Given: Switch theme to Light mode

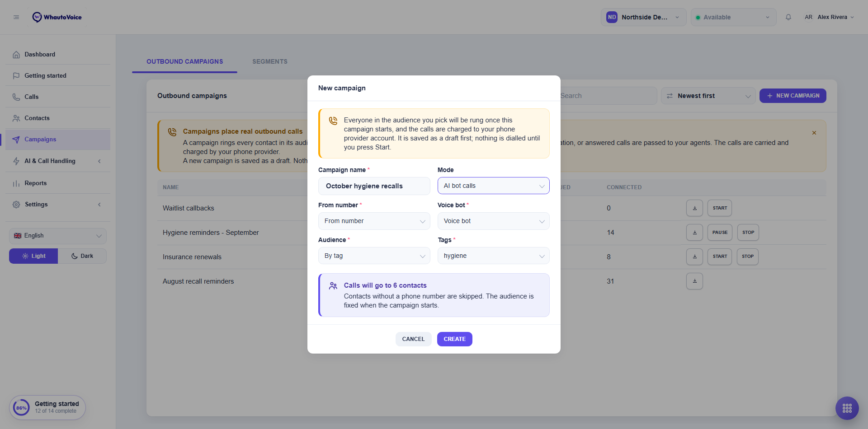Looking at the screenshot, I should [x=33, y=256].
